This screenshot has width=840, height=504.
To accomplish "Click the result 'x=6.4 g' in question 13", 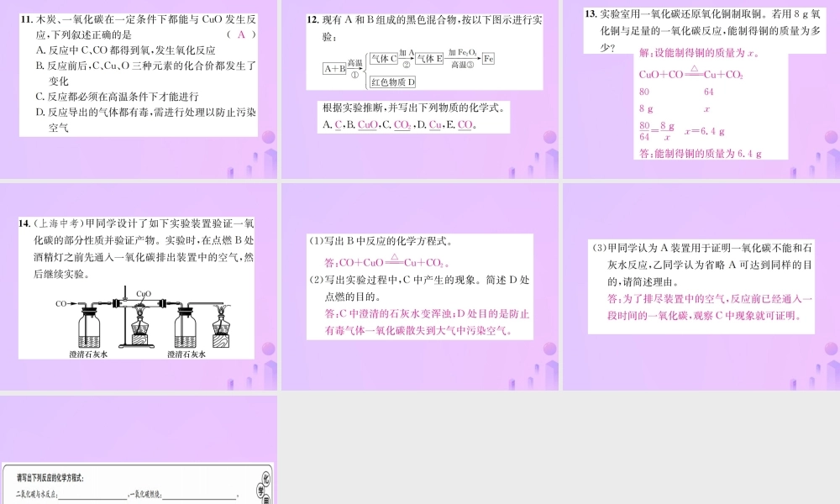I will (x=705, y=131).
